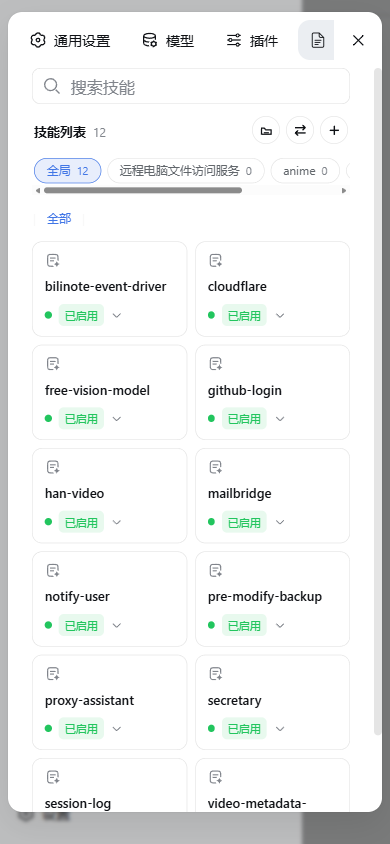Click the video-metadata skill icon
390x844 pixels.
click(216, 777)
